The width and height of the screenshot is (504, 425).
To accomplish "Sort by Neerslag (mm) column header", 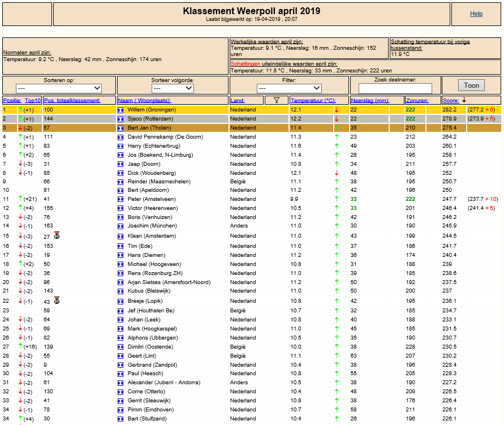I will (370, 101).
